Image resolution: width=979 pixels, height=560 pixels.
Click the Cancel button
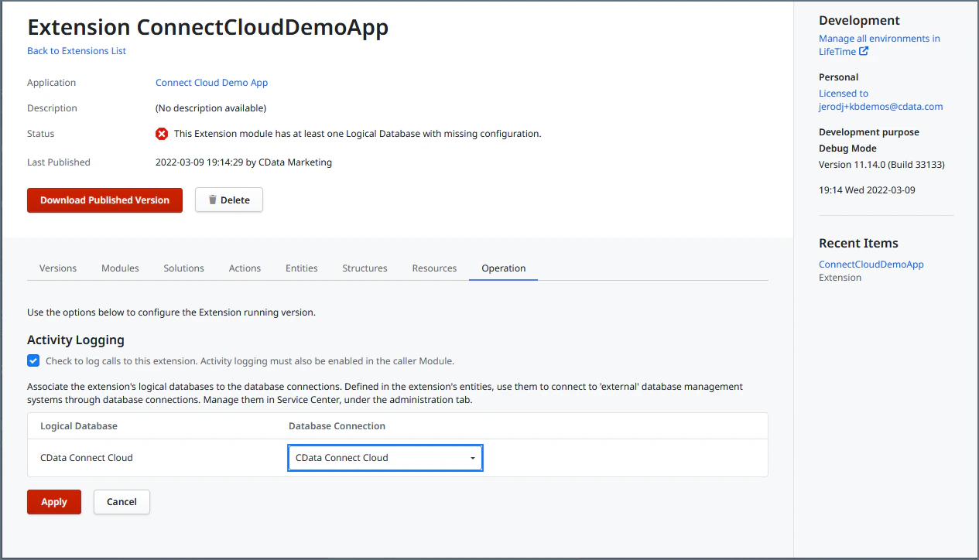pos(122,502)
